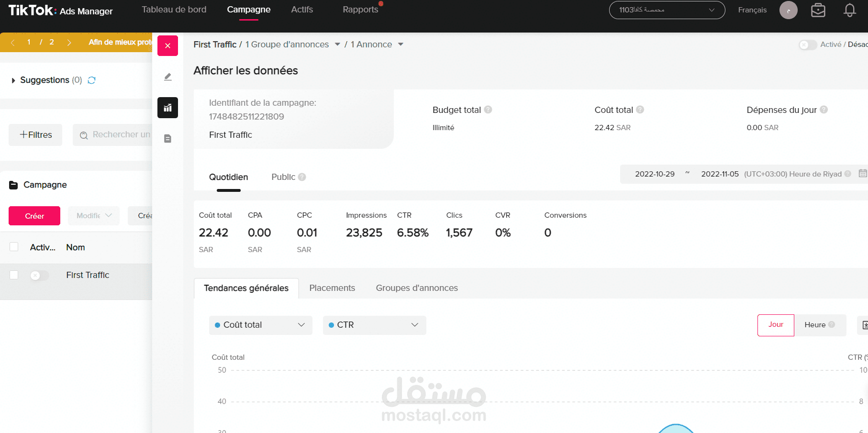The image size is (868, 433).
Task: Open the account selector dropdown
Action: 667,10
